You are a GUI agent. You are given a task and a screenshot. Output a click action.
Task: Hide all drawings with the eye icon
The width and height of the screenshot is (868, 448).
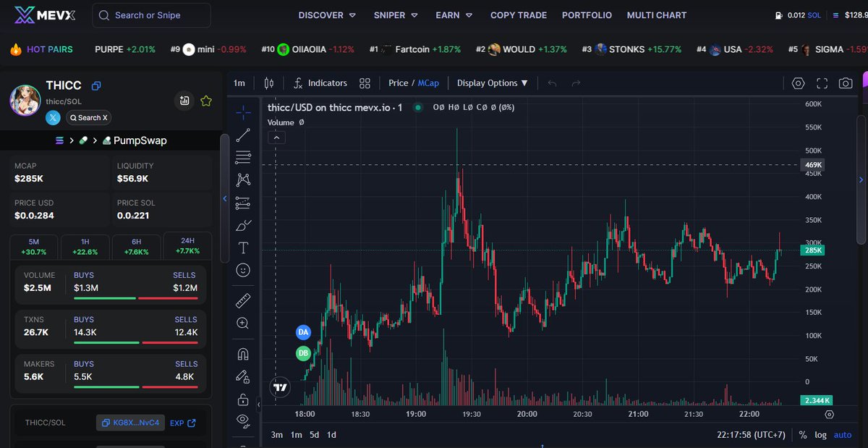coord(243,420)
